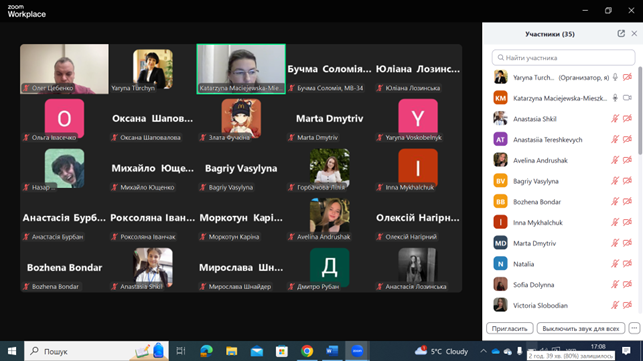
Task: Select Yaryna Voskobelnyk tile with Y avatar
Action: tap(418, 119)
